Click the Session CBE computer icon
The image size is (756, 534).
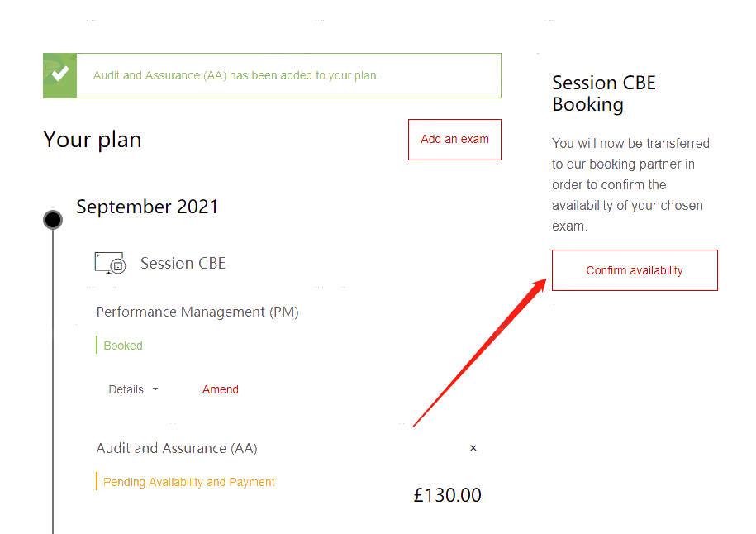click(x=111, y=263)
